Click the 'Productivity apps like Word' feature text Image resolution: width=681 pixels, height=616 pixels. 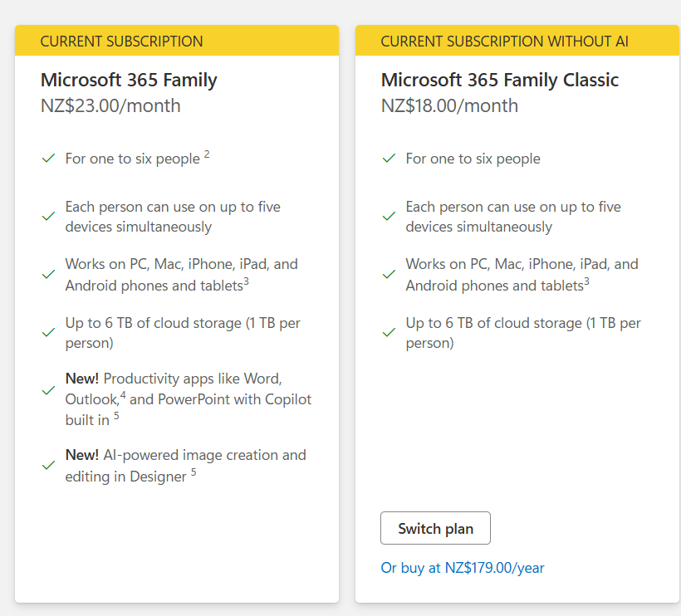click(x=189, y=399)
